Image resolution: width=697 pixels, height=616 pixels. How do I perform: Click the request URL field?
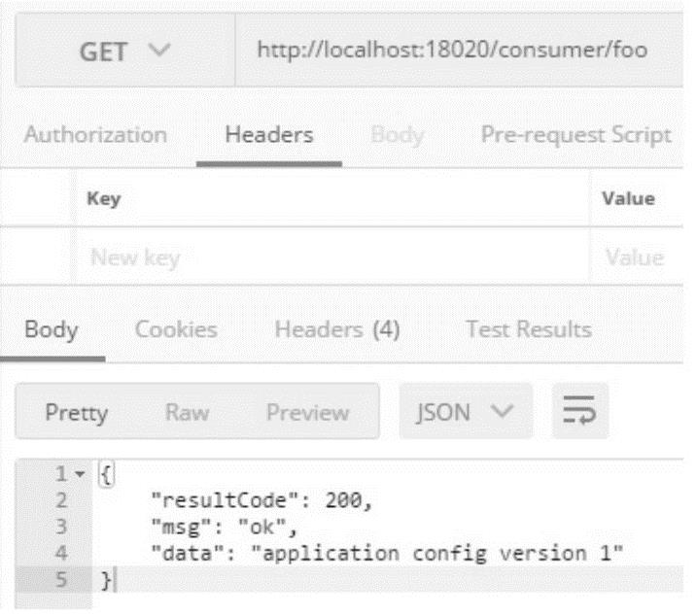(451, 50)
